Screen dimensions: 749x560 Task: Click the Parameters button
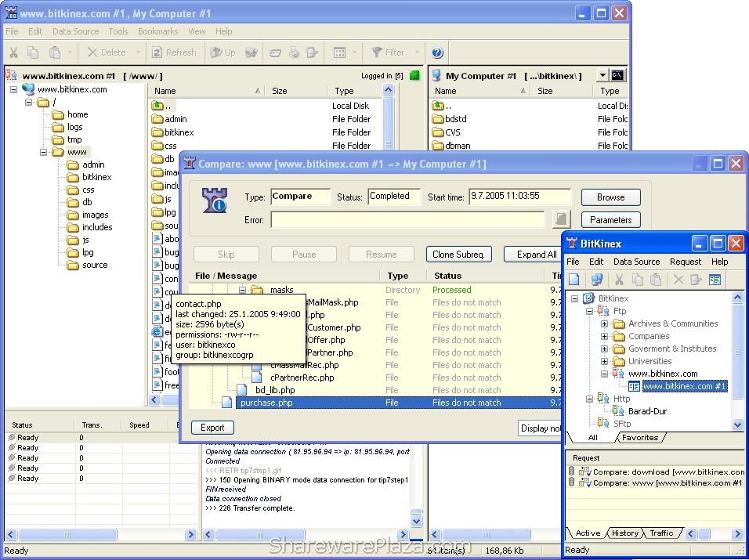(x=610, y=220)
